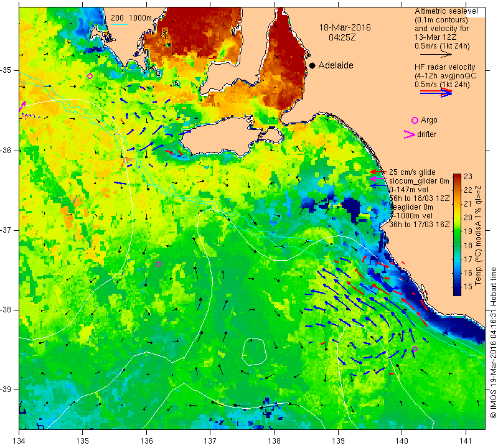
Task: Click the temperature color bar
Action: (x=457, y=235)
